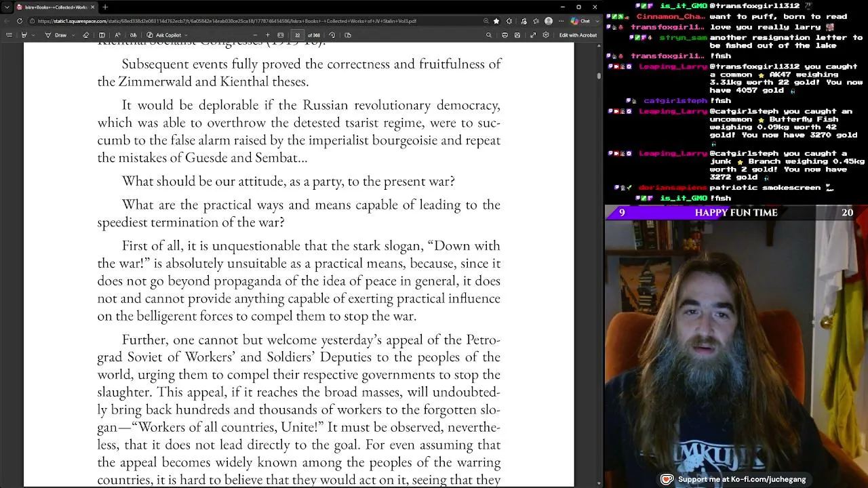868x488 pixels.
Task: Open Edit with Acrobat
Action: click(x=578, y=35)
